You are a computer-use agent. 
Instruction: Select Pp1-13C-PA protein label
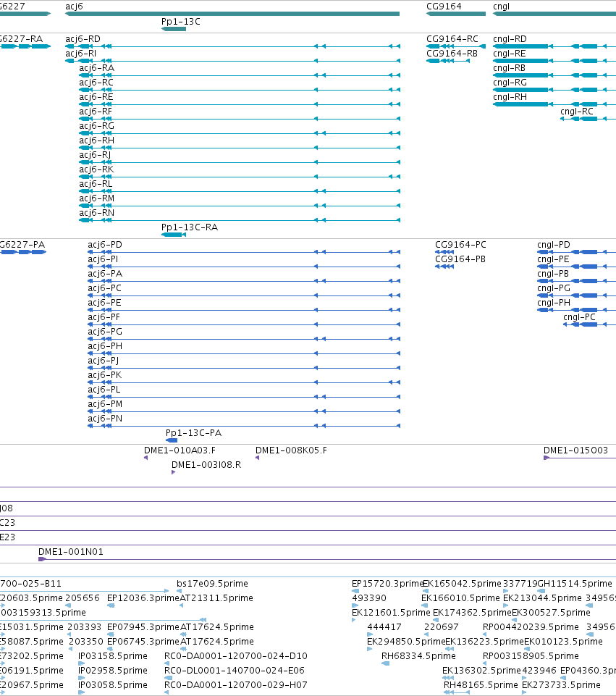[x=193, y=433]
